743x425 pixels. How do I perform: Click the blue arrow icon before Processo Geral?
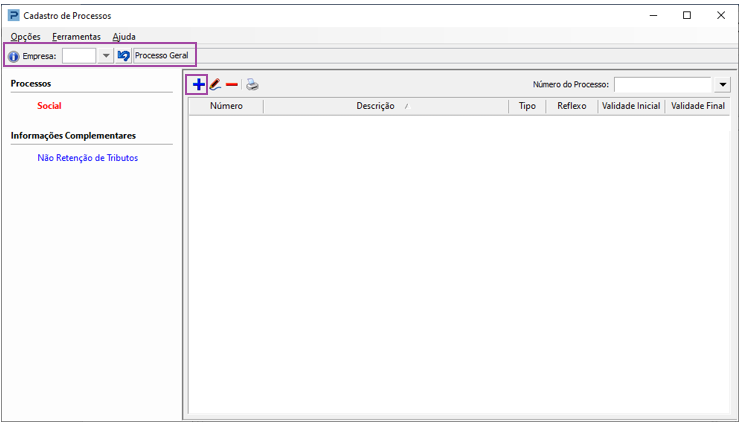pyautogui.click(x=123, y=56)
